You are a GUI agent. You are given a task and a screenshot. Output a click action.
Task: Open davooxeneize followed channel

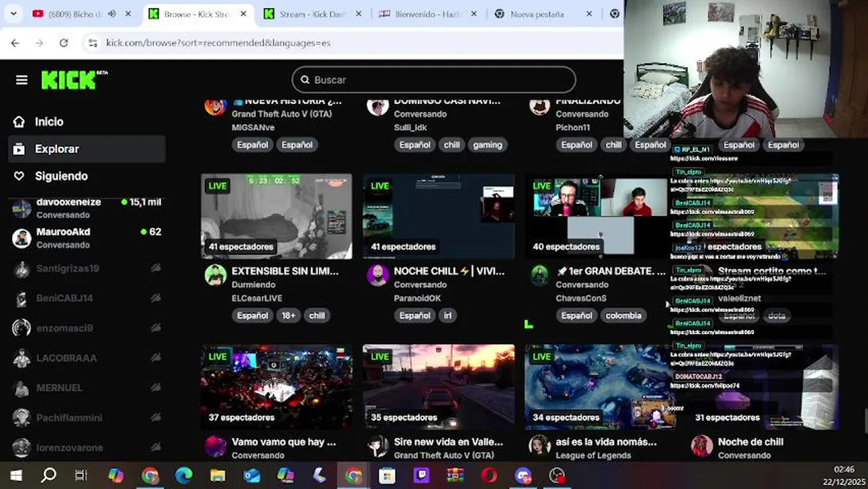point(86,208)
